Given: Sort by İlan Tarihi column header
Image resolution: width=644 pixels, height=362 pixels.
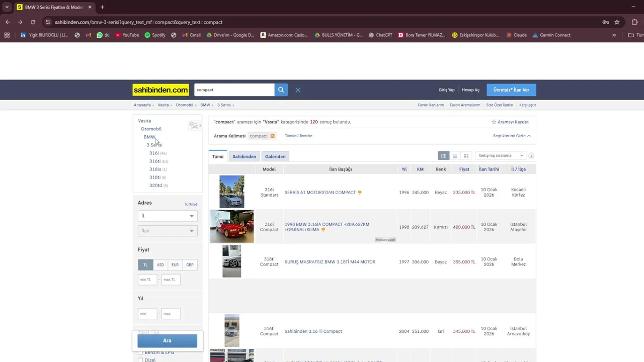Looking at the screenshot, I should tap(489, 169).
